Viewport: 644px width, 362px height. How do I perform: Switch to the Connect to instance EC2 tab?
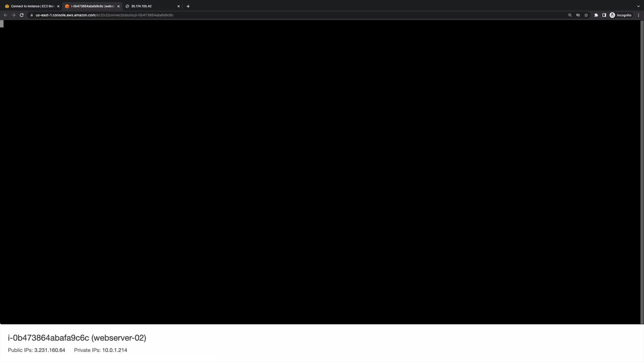click(30, 6)
